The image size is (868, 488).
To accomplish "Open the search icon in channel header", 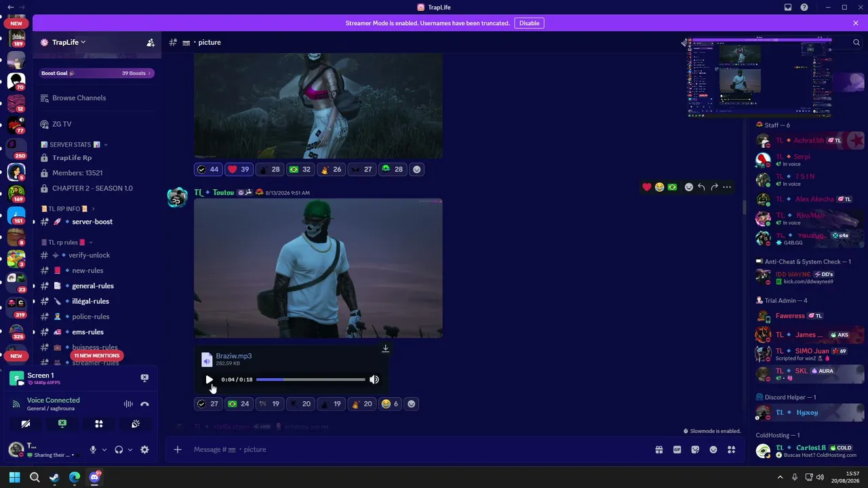I will [x=856, y=42].
